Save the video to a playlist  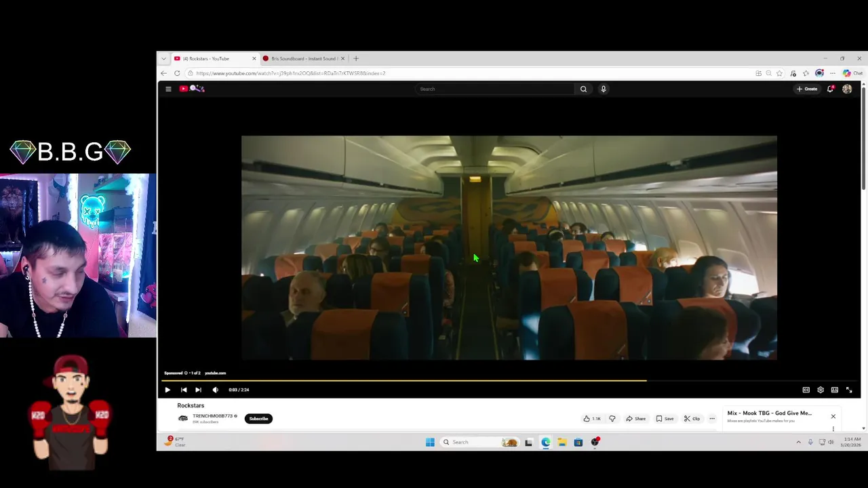tap(665, 419)
